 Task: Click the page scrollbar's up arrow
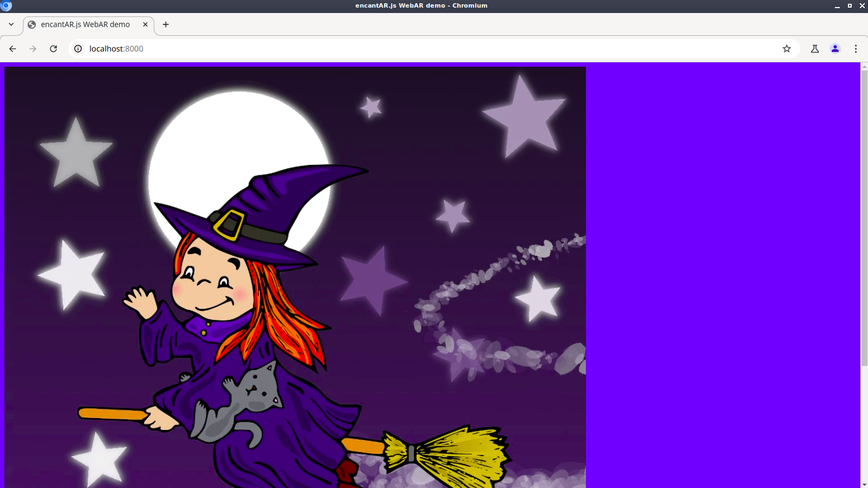(864, 66)
